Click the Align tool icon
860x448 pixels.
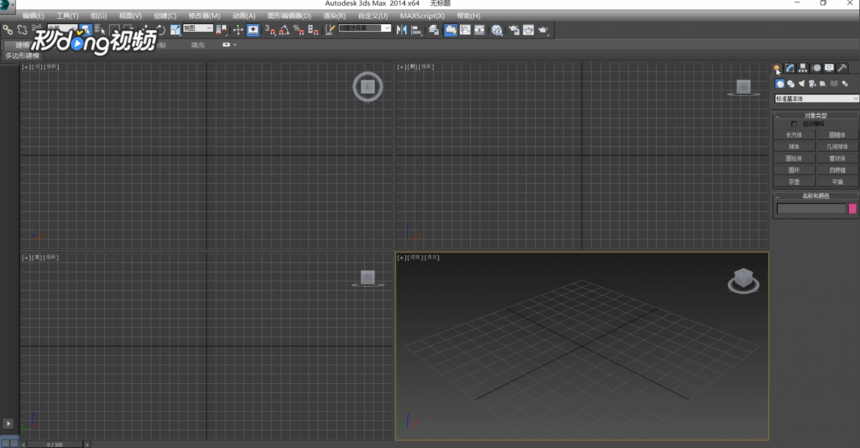coord(416,30)
